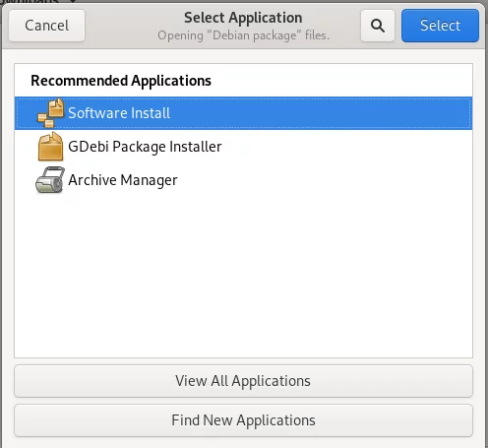Click the Archive Manager icon
Image resolution: width=488 pixels, height=448 pixels.
[x=50, y=180]
